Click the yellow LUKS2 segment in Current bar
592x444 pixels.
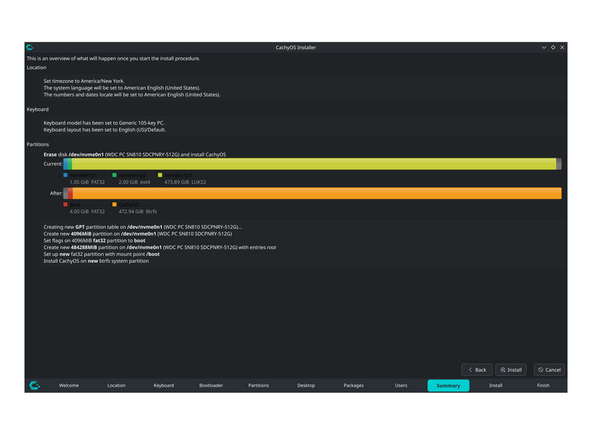coord(314,164)
